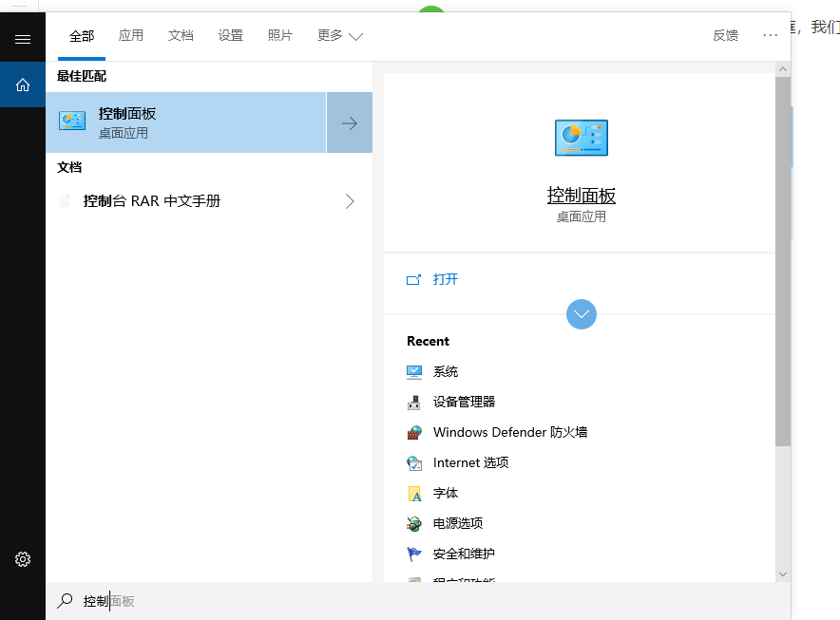Click the large 控制面板 preview icon
Viewport: 840px width, 620px height.
tap(581, 137)
